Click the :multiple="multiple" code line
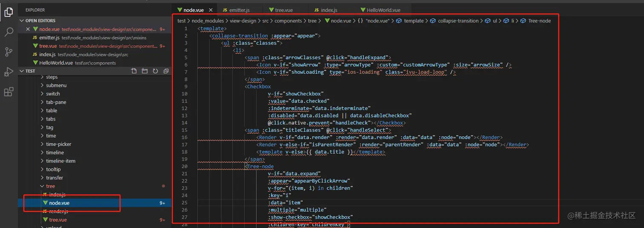 pyautogui.click(x=297, y=210)
